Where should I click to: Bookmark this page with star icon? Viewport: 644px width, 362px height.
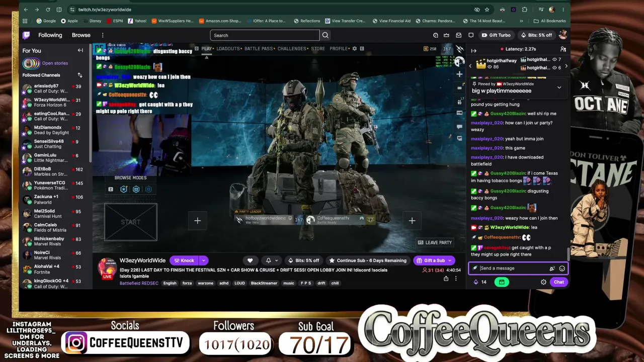pyautogui.click(x=487, y=10)
